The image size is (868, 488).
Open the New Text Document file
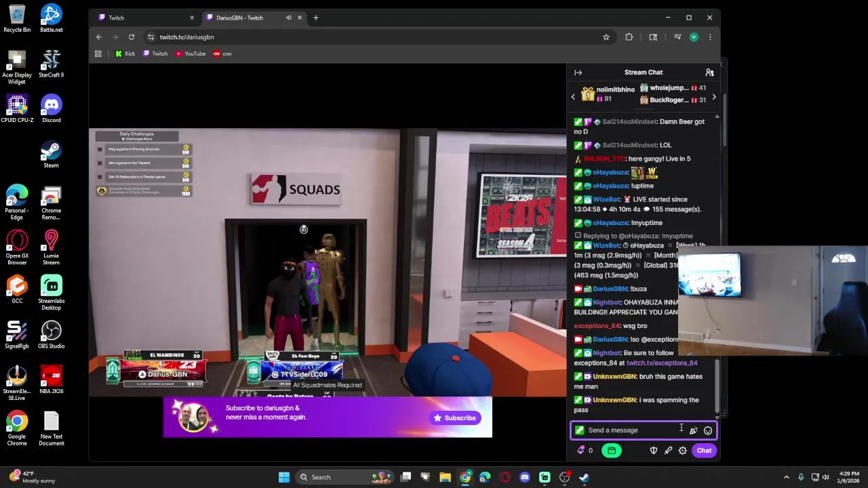tap(51, 428)
